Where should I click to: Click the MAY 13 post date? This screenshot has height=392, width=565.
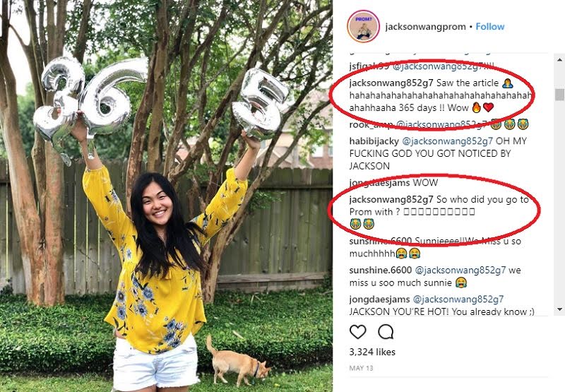361,368
